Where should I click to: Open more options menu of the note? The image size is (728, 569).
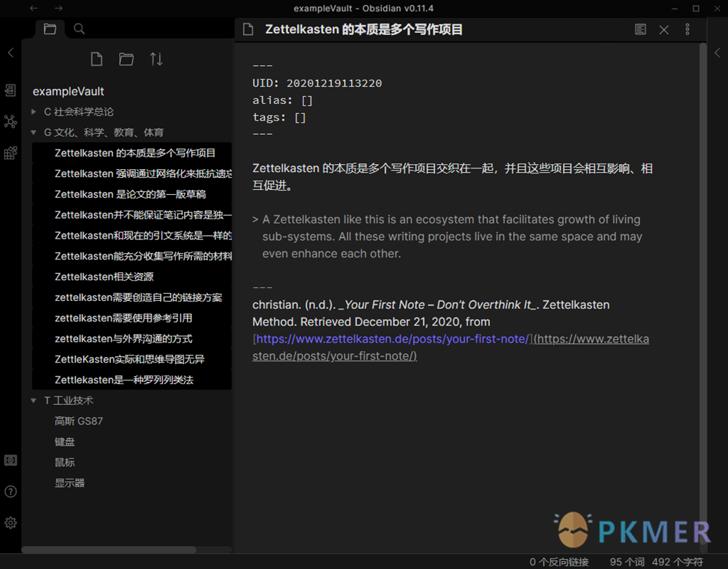(x=688, y=29)
